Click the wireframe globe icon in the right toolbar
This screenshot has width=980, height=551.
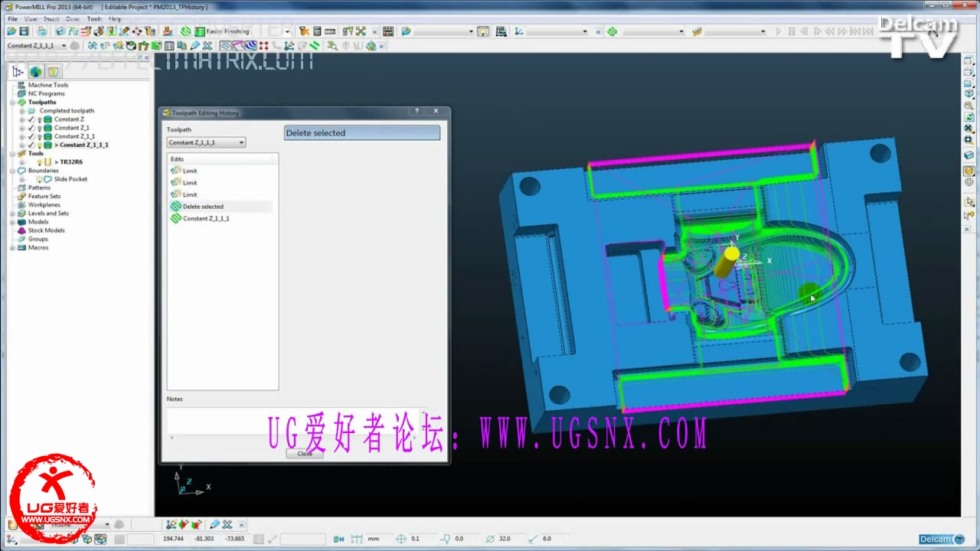(969, 182)
